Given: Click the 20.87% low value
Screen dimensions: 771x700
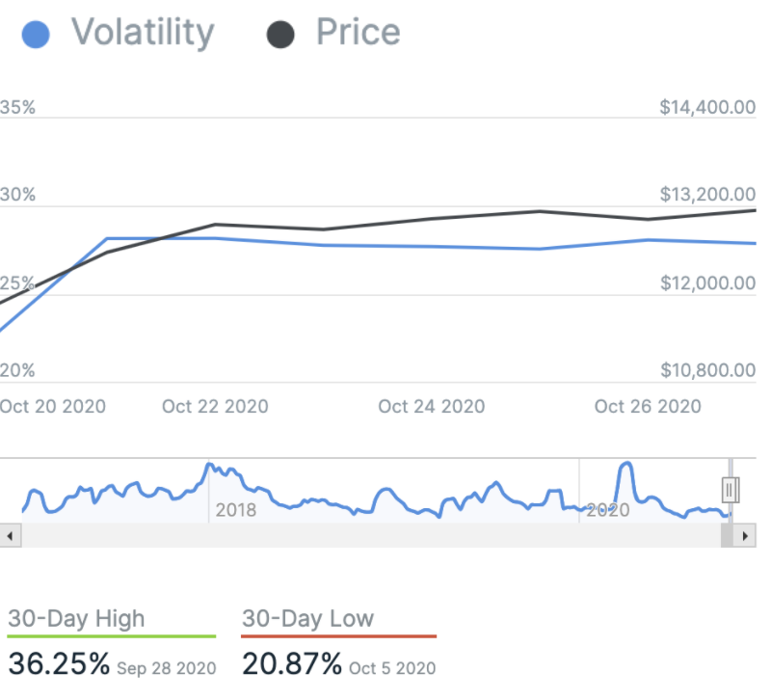Looking at the screenshot, I should [x=291, y=663].
